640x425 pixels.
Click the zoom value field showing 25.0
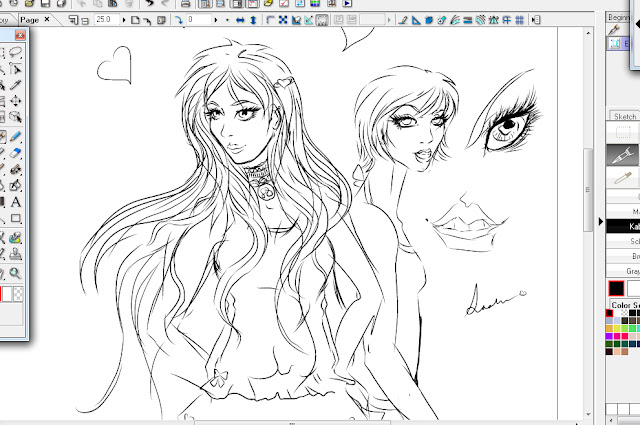pyautogui.click(x=107, y=20)
